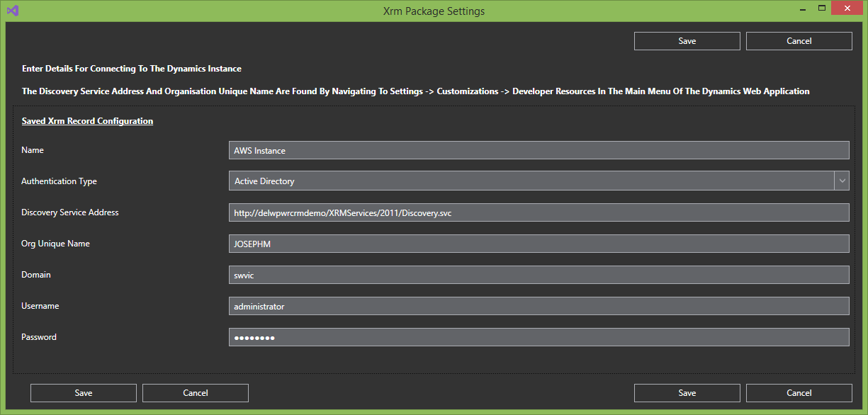This screenshot has height=415, width=868.
Task: Focus the Username field with administrator
Action: (x=539, y=306)
